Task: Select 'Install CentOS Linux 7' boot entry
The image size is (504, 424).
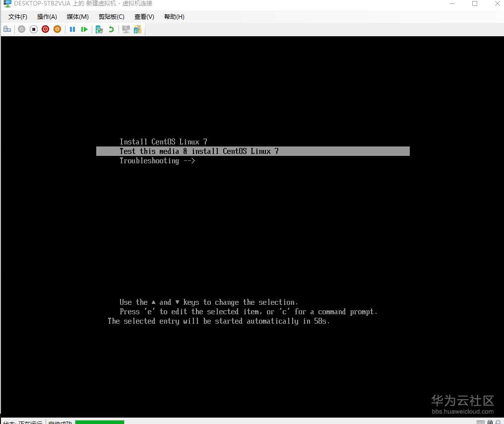Action: click(163, 141)
